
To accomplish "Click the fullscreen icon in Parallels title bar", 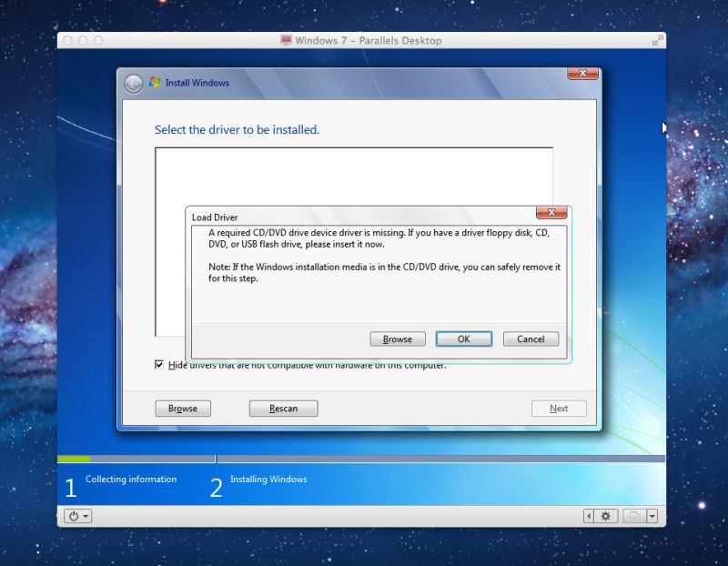I will [654, 40].
